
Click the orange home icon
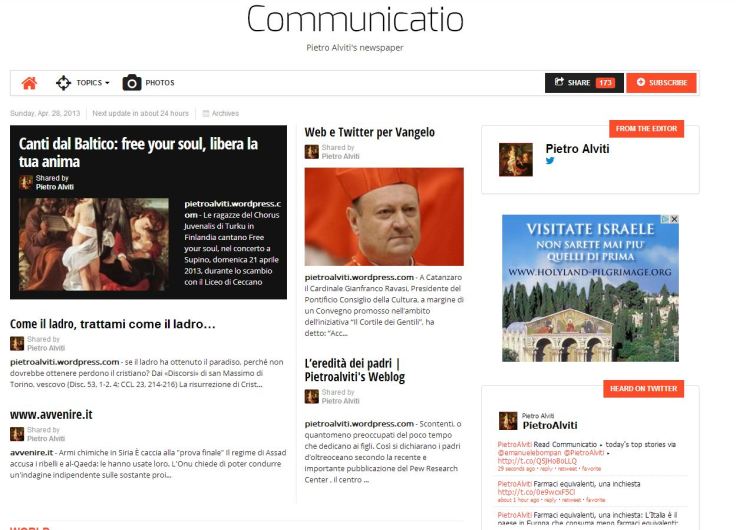coord(29,83)
